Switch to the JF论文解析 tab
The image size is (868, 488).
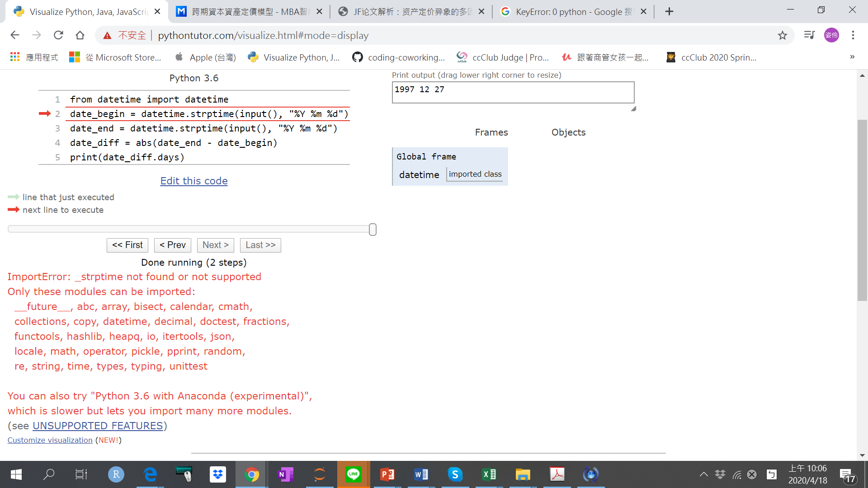tap(407, 12)
